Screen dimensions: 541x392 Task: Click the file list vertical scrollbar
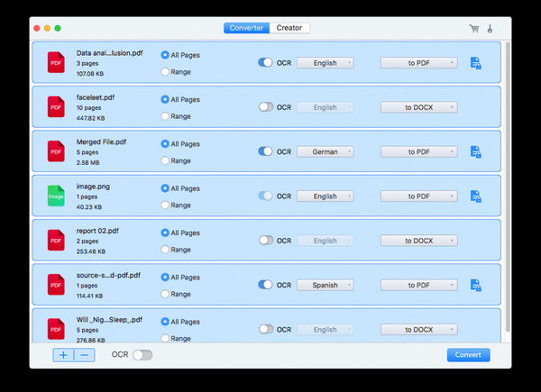point(508,187)
